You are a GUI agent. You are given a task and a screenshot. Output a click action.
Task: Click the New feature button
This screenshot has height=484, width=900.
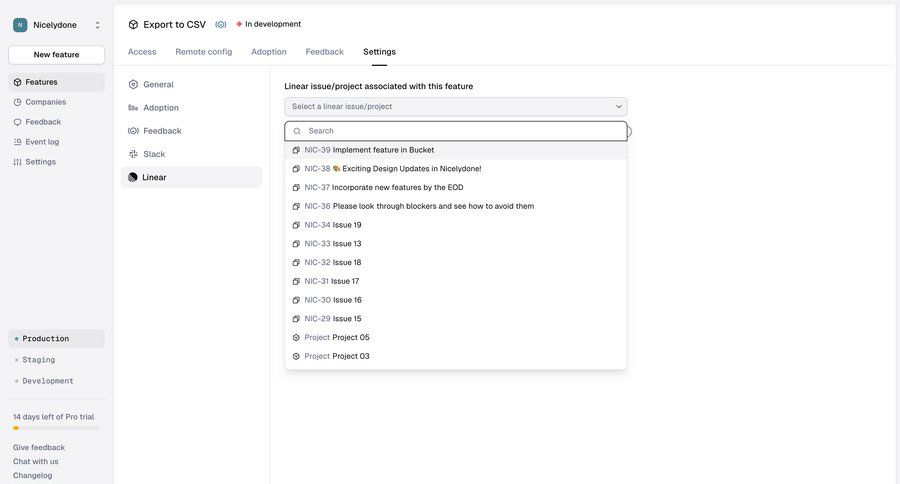56,55
